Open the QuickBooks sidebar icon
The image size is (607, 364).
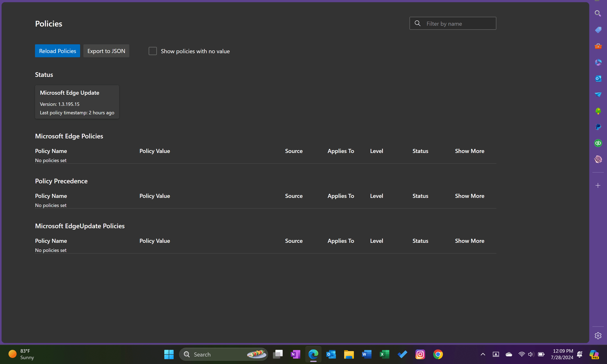pos(598,143)
